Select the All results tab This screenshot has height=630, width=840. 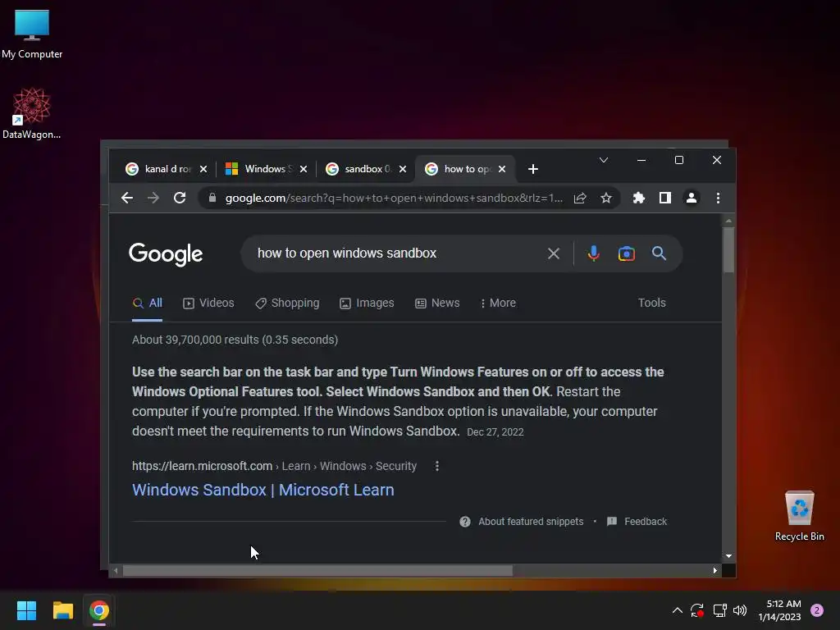pos(148,304)
